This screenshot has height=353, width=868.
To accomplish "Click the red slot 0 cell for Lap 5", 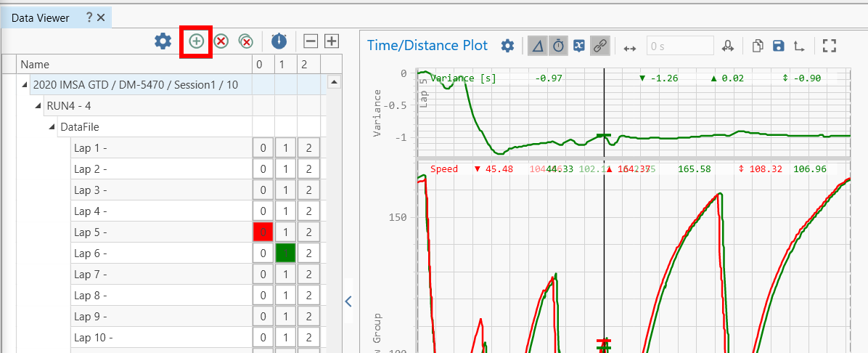I will [x=263, y=232].
